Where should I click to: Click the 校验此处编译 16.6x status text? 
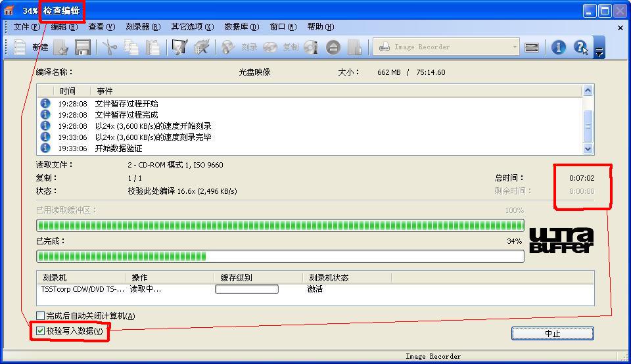(182, 191)
